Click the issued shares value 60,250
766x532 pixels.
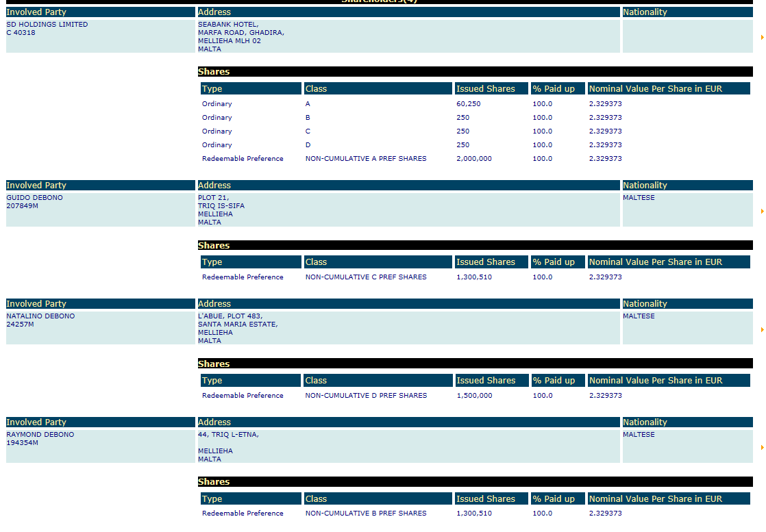click(x=469, y=104)
